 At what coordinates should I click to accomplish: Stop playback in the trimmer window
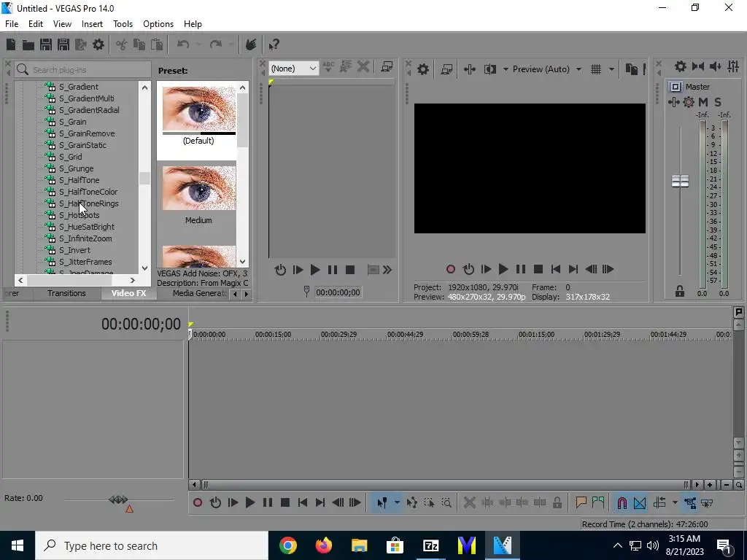pos(349,270)
